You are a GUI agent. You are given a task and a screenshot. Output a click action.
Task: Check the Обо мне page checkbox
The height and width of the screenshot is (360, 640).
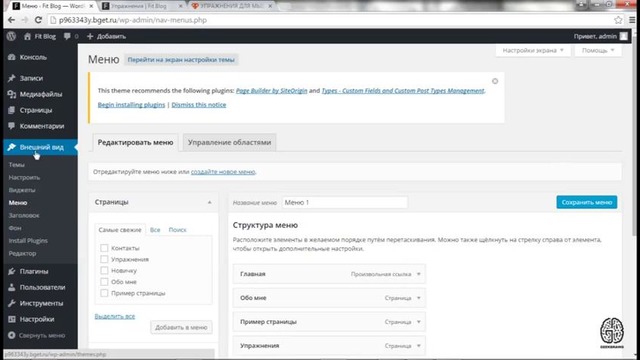tap(104, 282)
